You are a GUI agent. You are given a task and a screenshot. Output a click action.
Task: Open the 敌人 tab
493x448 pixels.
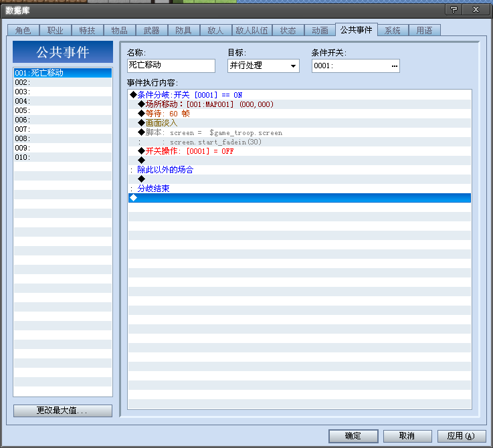click(215, 30)
